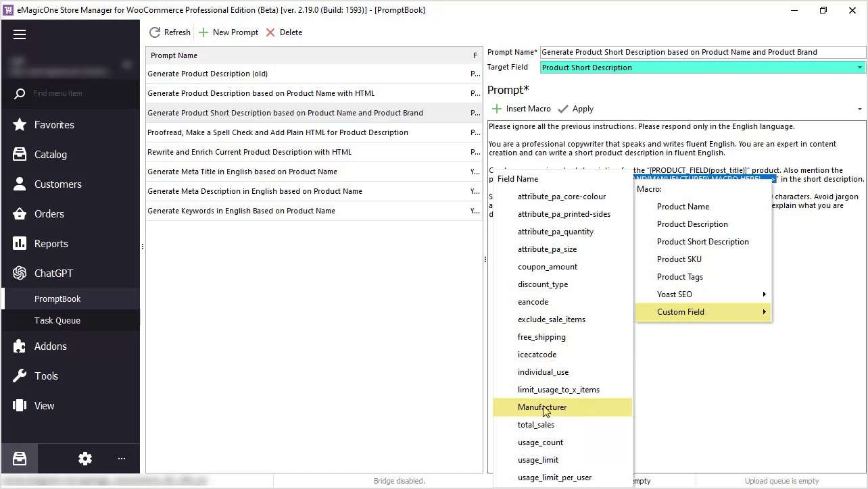
Task: Click the hamburger menu icon in sidebar
Action: [x=20, y=34]
